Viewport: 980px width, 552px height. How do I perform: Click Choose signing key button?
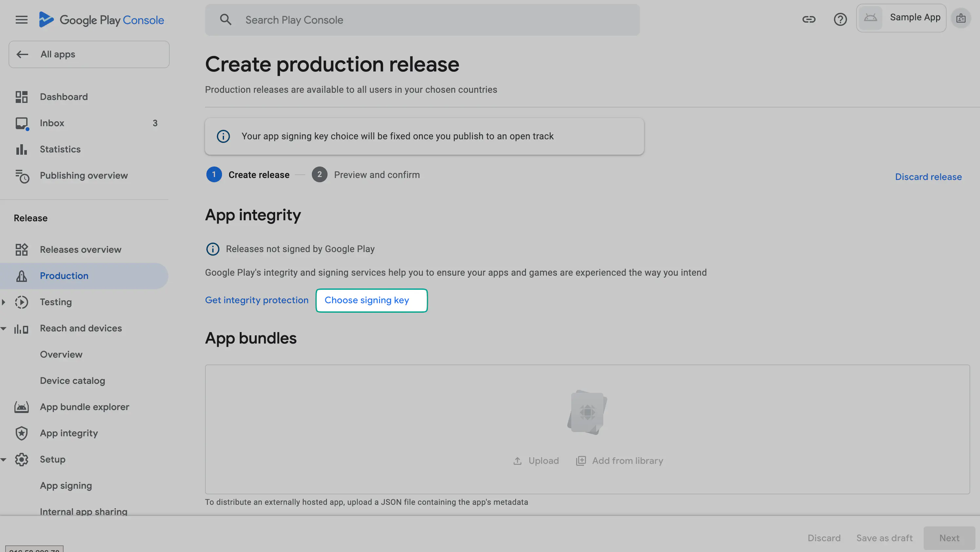point(371,300)
